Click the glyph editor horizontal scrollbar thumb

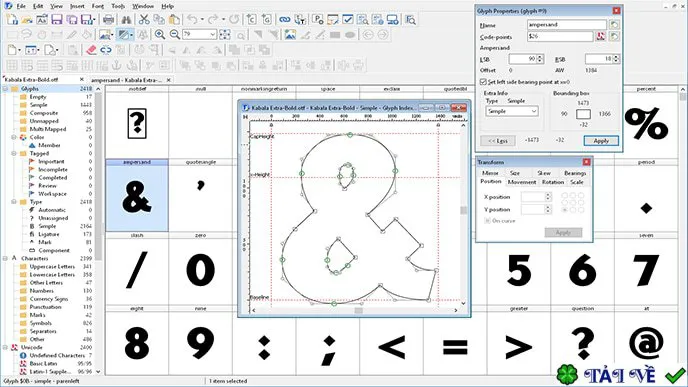[x=358, y=310]
